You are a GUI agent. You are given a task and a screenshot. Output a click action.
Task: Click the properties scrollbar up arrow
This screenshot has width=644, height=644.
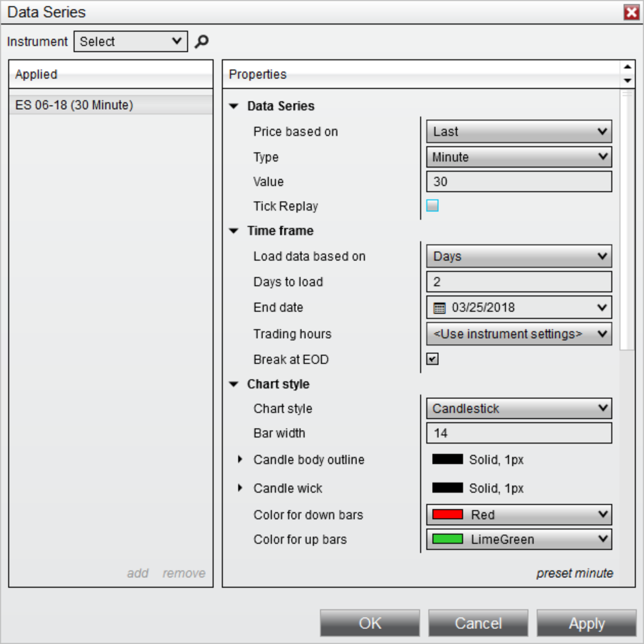(x=627, y=67)
